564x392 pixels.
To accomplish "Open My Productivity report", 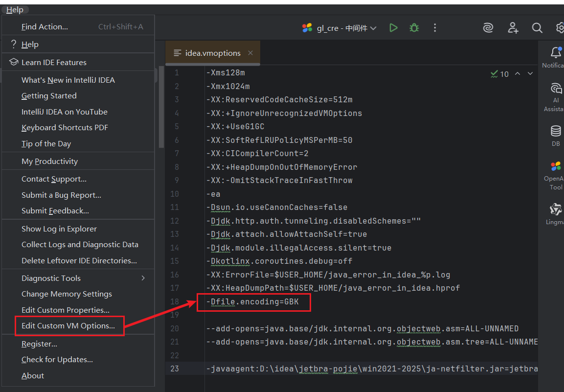I will [x=78, y=161].
